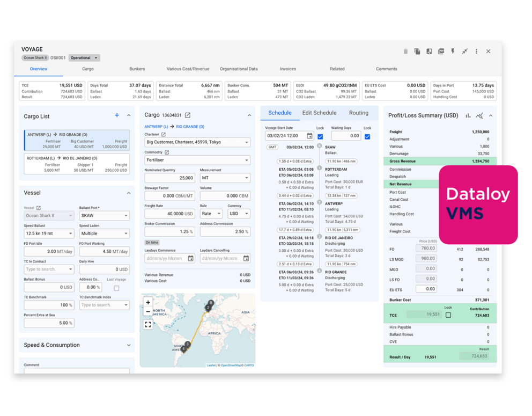Screen dimensions: 532x416
Task: Add a new cargo with the plus button
Action: tap(117, 116)
